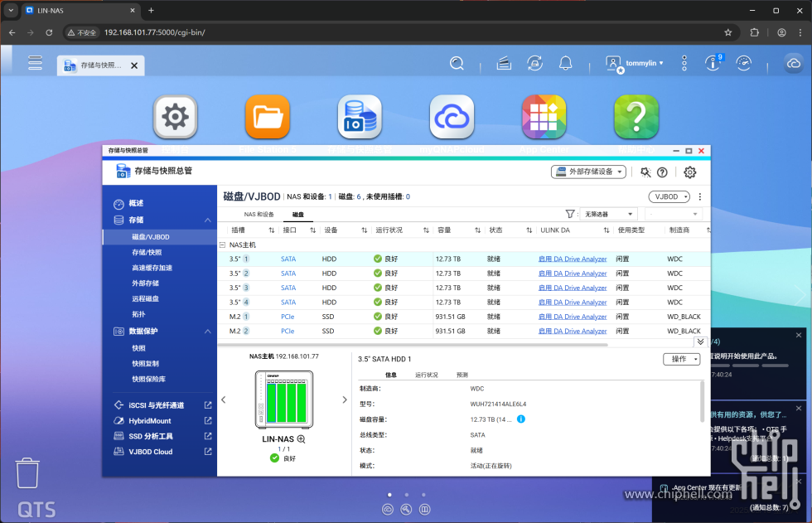Open 外部存储 in the sidebar

(145, 283)
